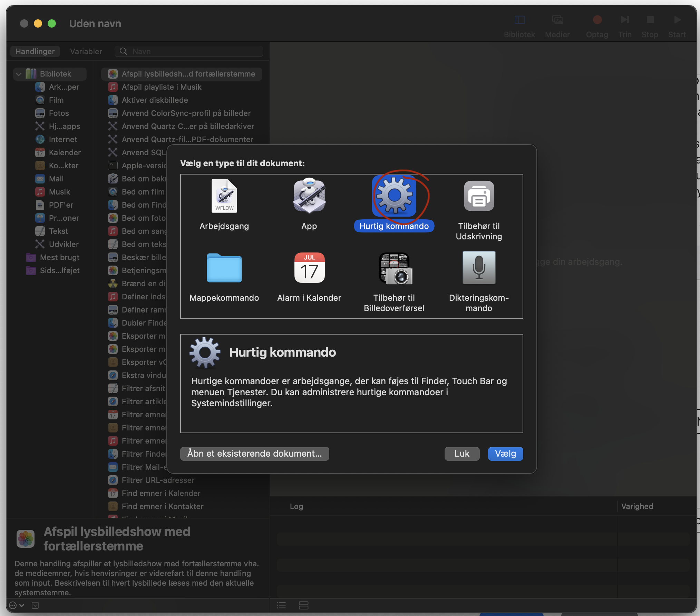Select the Dikteringskommando microphone icon
700x616 pixels.
coord(479,268)
